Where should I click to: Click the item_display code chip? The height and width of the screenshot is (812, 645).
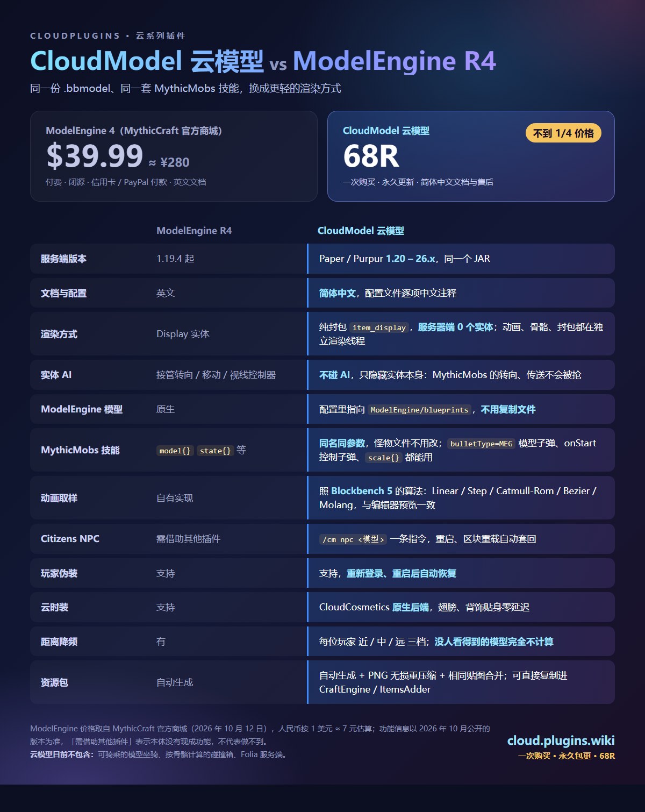click(x=379, y=327)
